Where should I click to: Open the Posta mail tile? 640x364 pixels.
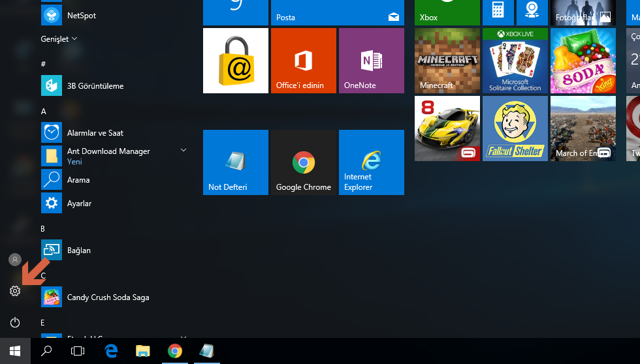[x=338, y=12]
